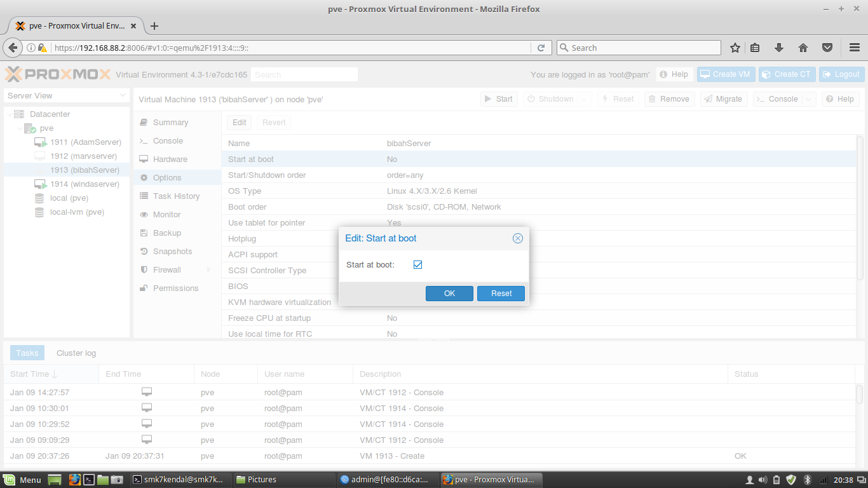Close the Edit: Start at boot dialog
Image resolution: width=868 pixels, height=488 pixels.
point(518,238)
